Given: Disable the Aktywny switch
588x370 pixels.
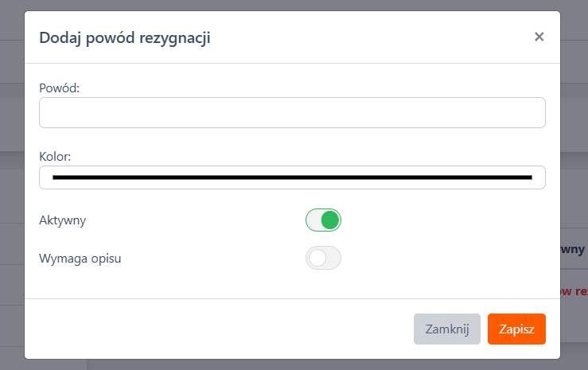Looking at the screenshot, I should (x=323, y=220).
